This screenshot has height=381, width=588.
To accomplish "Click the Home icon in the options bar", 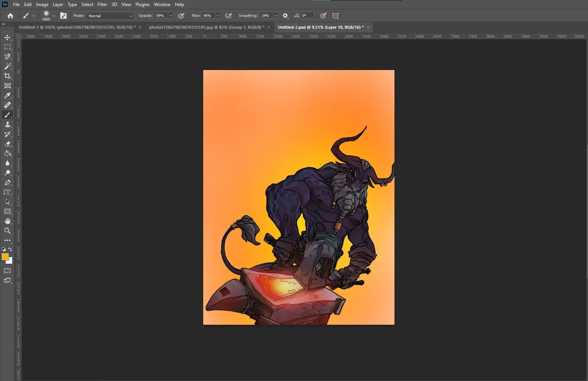I will pyautogui.click(x=10, y=16).
